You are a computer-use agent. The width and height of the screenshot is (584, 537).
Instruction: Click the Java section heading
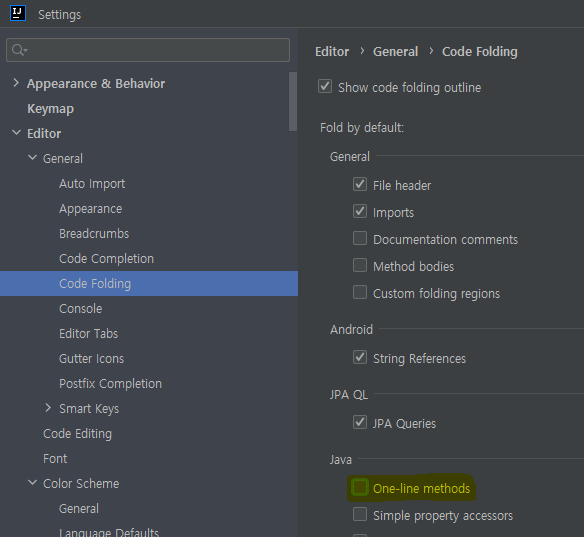(340, 460)
